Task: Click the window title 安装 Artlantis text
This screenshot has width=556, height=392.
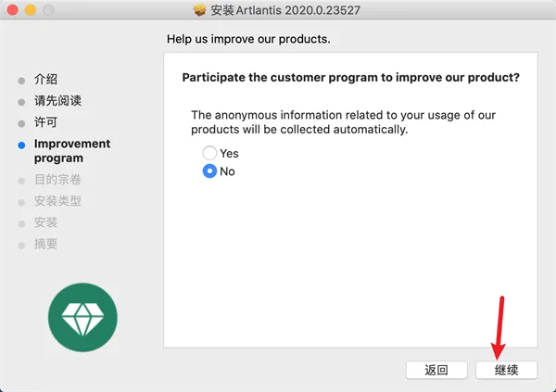Action: click(x=285, y=10)
